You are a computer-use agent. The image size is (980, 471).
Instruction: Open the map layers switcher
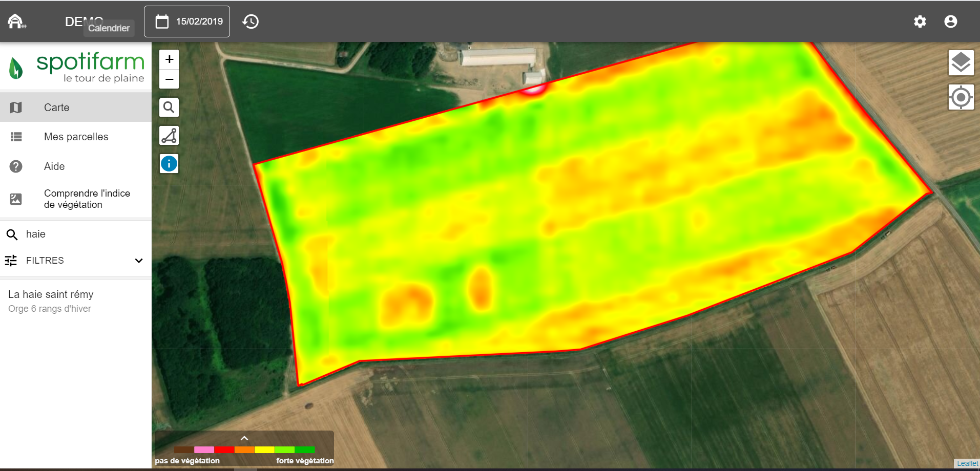(961, 63)
